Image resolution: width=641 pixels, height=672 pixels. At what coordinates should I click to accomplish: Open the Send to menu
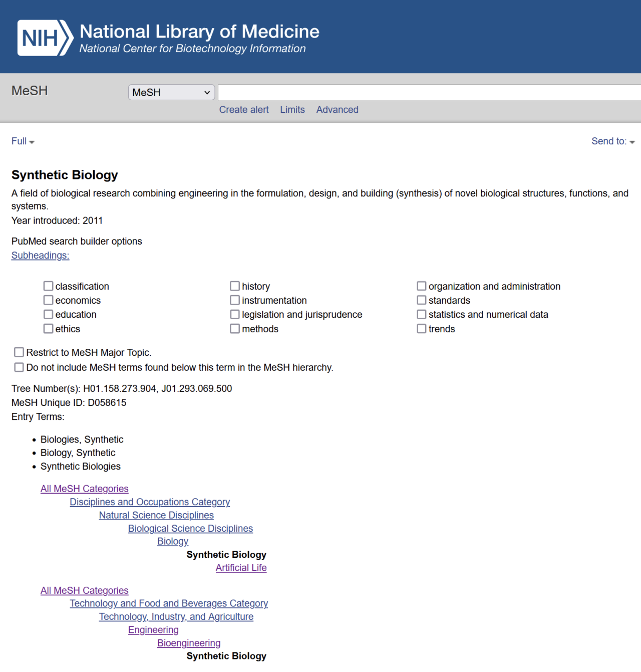click(613, 141)
